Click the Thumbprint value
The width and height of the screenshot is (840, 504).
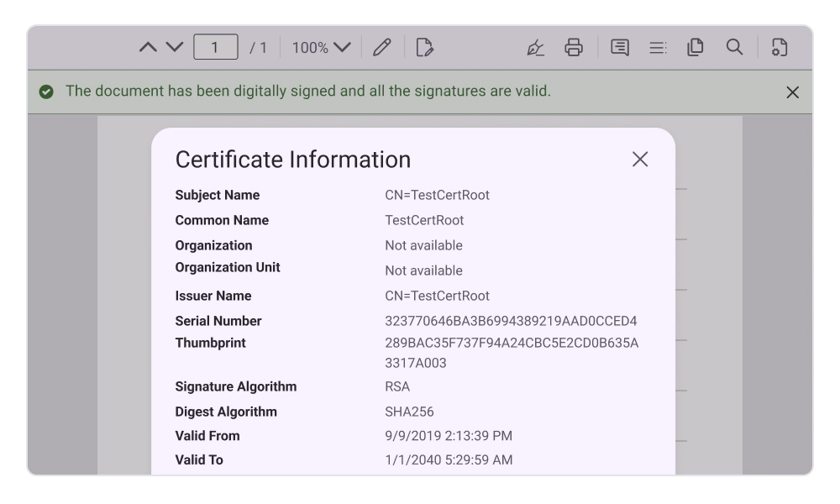click(512, 353)
